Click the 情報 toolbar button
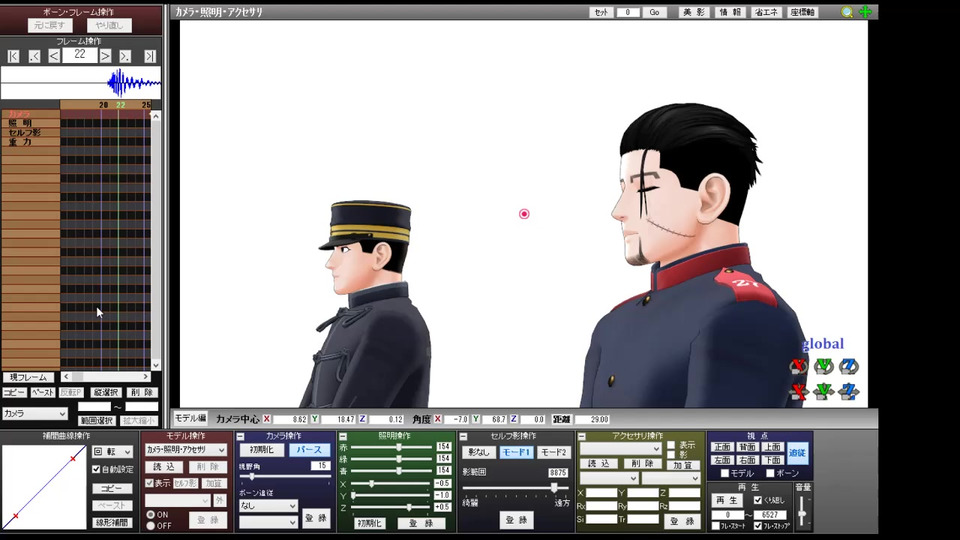960x540 pixels. coord(730,12)
